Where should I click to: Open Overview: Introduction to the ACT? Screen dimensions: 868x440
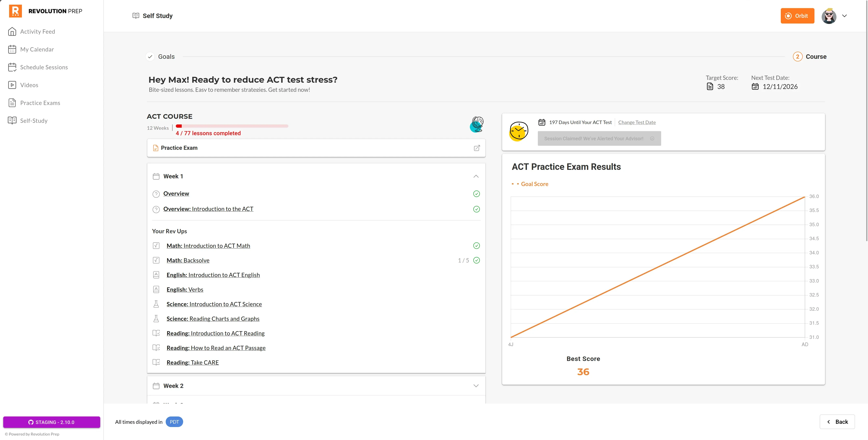pyautogui.click(x=208, y=209)
